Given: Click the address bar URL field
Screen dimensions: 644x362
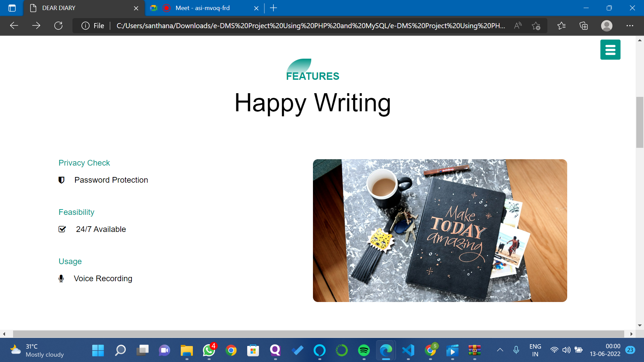Looking at the screenshot, I should 310,26.
